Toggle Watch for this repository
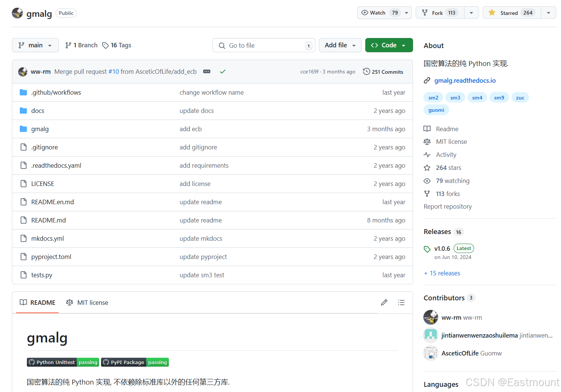This screenshot has width=561, height=392. [x=379, y=13]
